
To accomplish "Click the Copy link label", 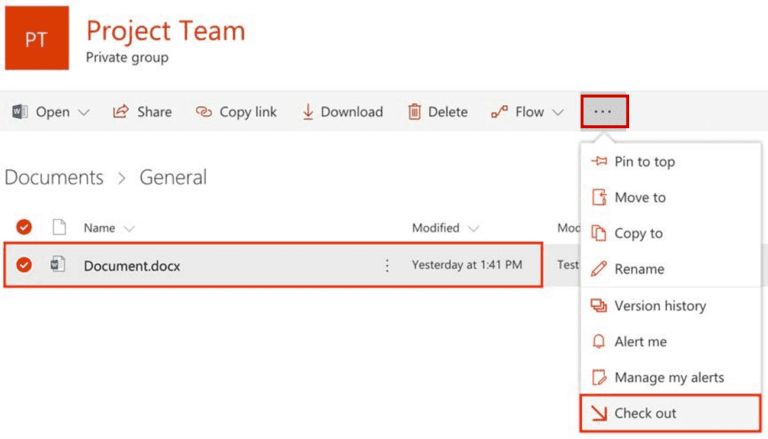I will [248, 112].
